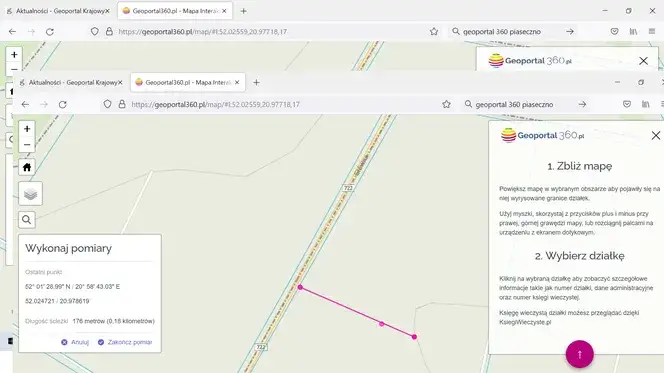This screenshot has height=373, width=664.
Task: Reset front map with the home icon
Action: click(27, 167)
